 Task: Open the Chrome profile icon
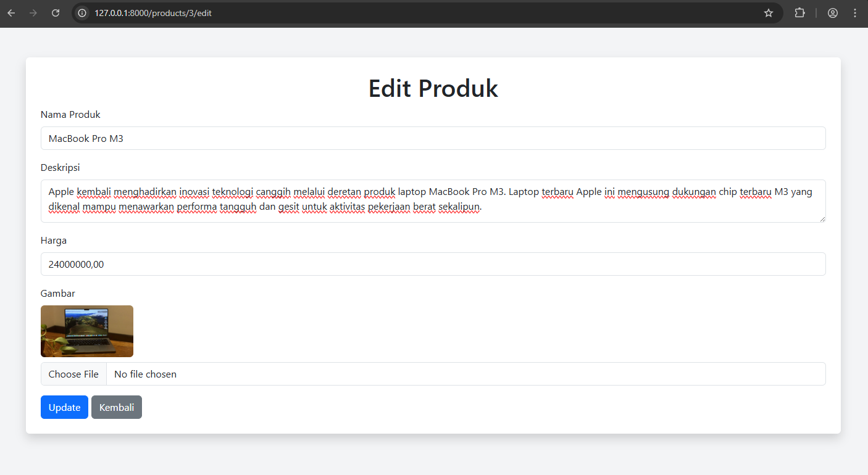point(833,13)
